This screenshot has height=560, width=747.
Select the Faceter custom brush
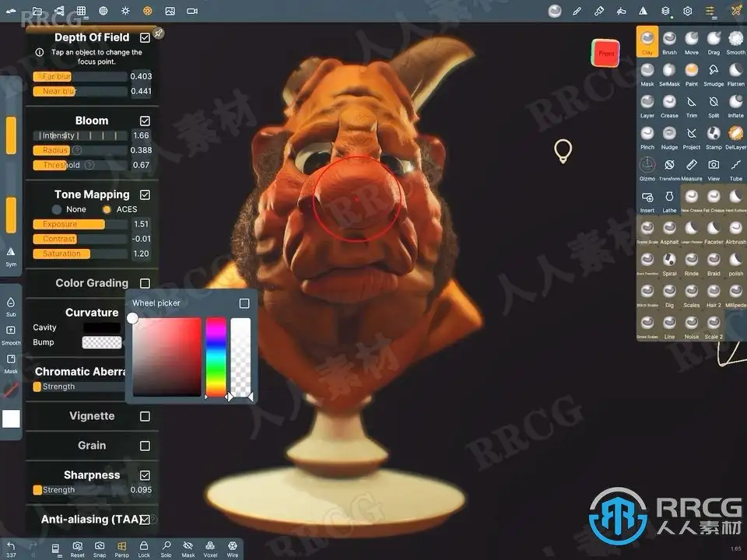[714, 232]
